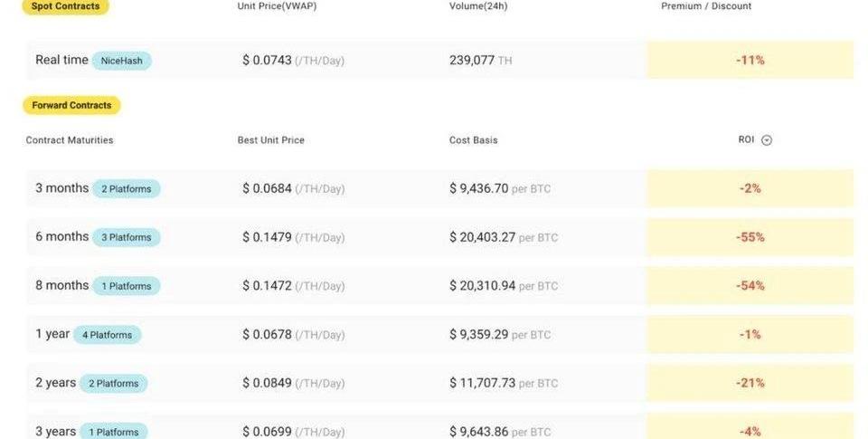Select the Forward Contracts label tab

71,105
